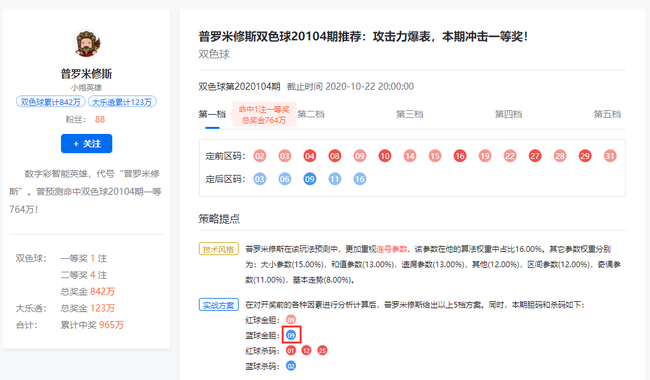The height and width of the screenshot is (380, 650).
Task: Select red ball 02 in 定前区码
Action: point(260,156)
